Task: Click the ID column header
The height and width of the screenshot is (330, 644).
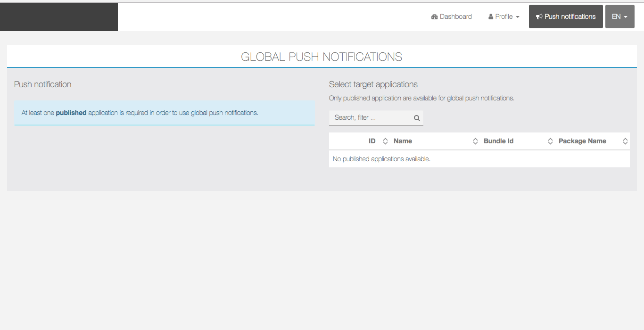Action: tap(372, 141)
